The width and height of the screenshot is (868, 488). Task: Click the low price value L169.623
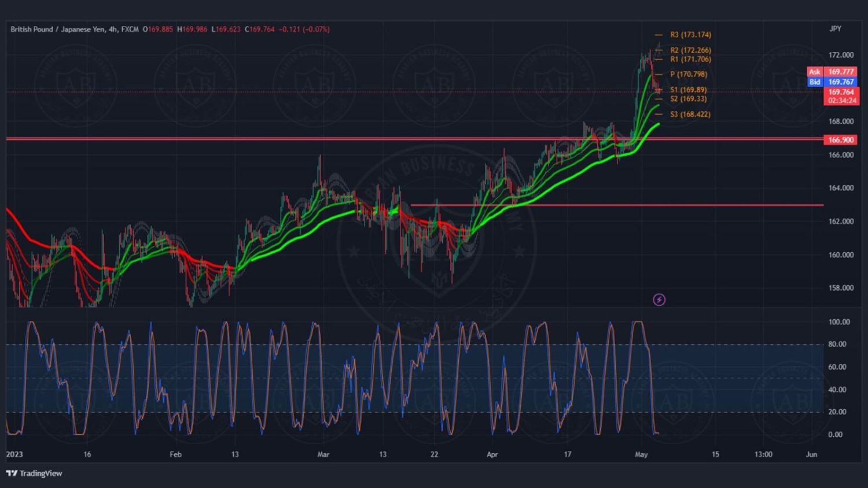tap(226, 29)
